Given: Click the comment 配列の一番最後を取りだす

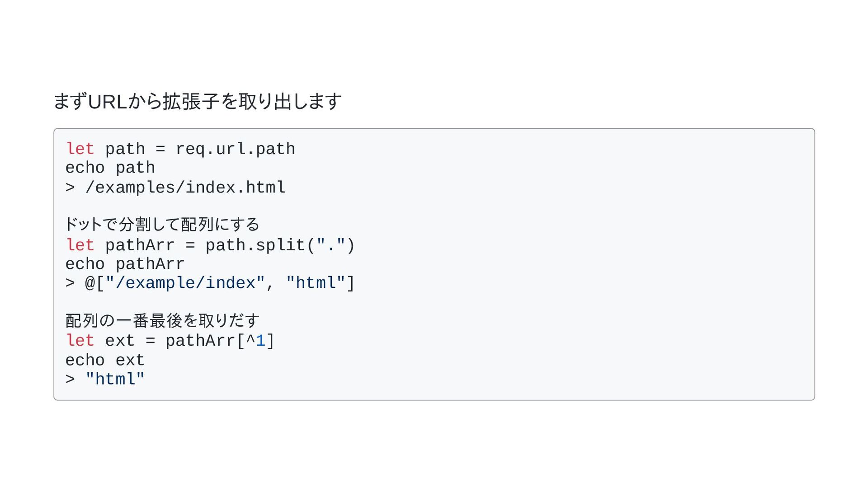Looking at the screenshot, I should tap(163, 320).
